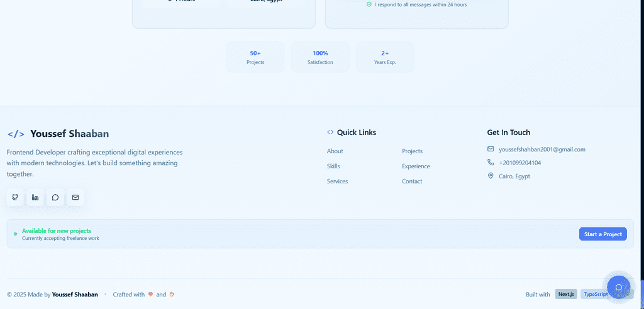This screenshot has height=309, width=644.
Task: Click the Quick Links heading
Action: click(x=357, y=132)
